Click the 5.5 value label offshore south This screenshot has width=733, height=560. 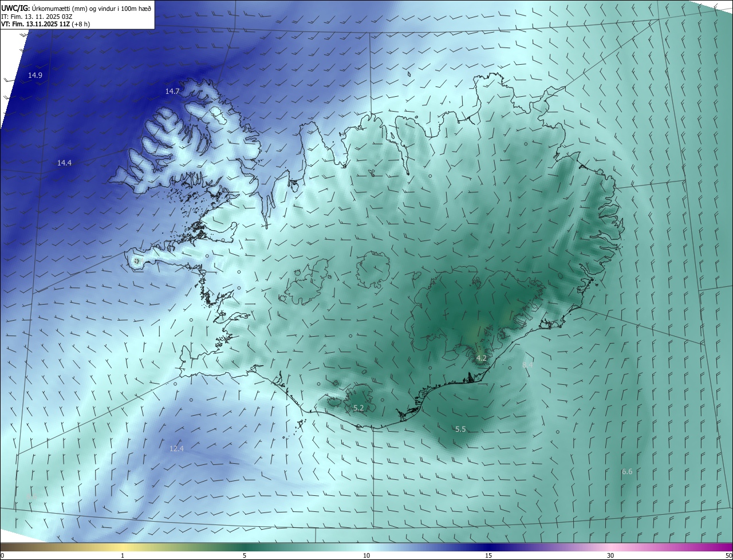(460, 429)
